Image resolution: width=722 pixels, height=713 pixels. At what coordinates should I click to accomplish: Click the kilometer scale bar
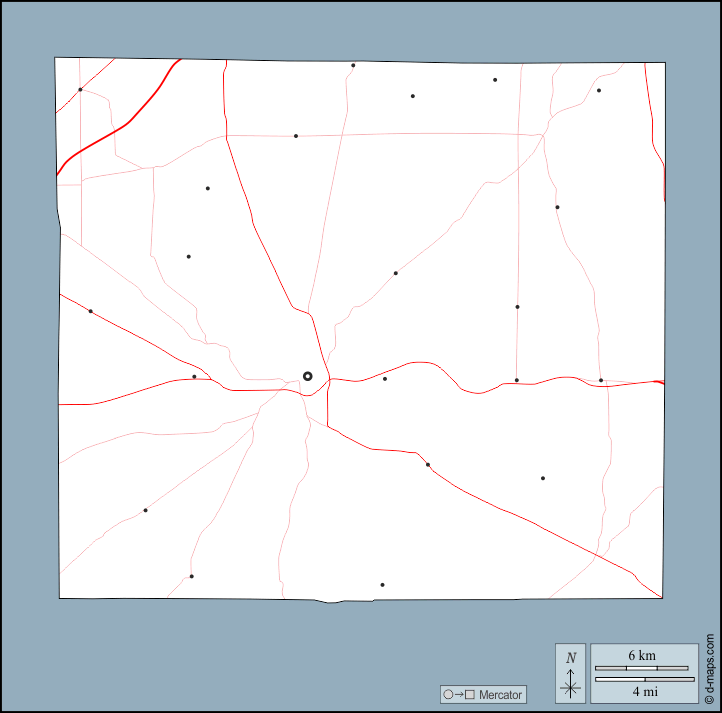coord(641,668)
